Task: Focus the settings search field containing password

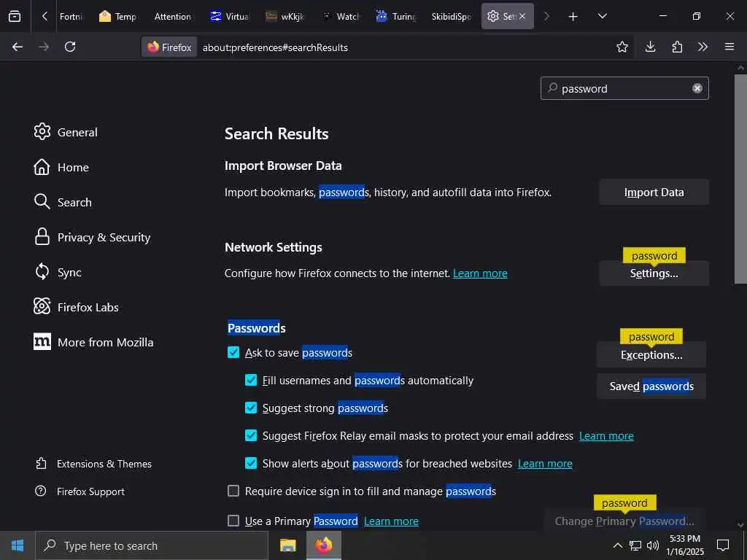Action: tap(624, 88)
